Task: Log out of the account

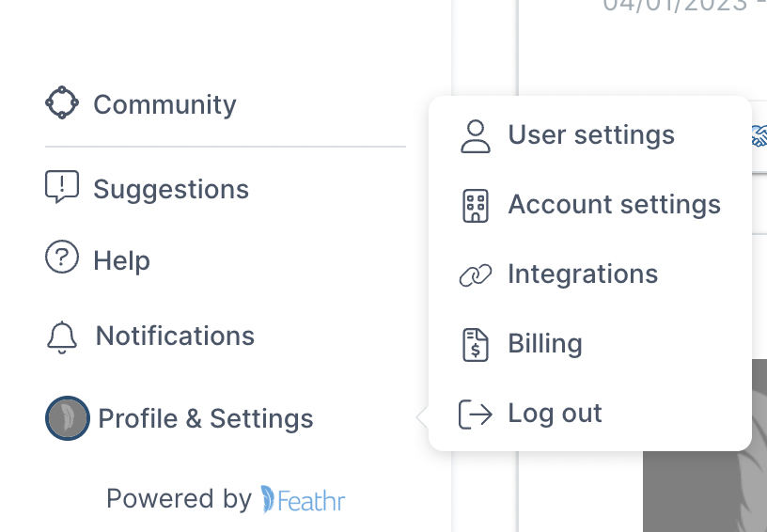Action: [555, 414]
